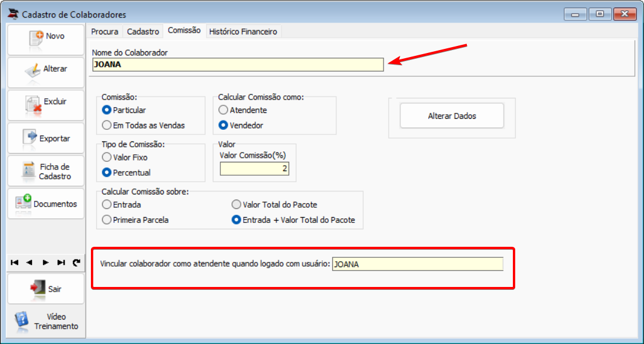This screenshot has height=344, width=644.
Task: Select Particular commission option
Action: (124, 110)
